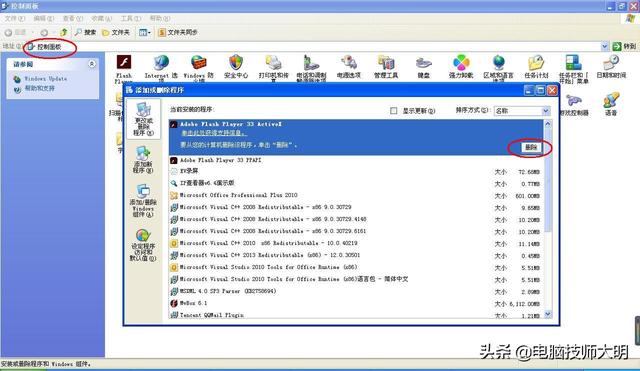Click the Up folder toolbar icon
640x371 pixels.
point(64,32)
